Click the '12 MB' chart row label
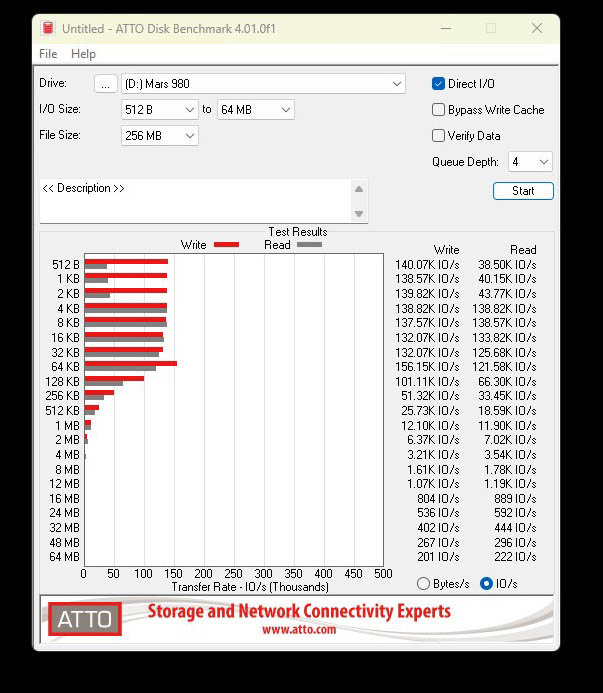This screenshot has width=603, height=693. tap(65, 484)
